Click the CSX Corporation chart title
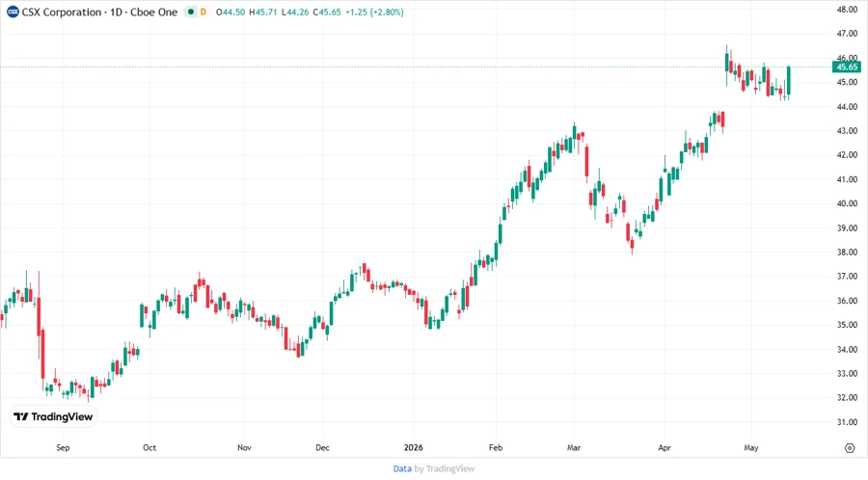 point(99,12)
